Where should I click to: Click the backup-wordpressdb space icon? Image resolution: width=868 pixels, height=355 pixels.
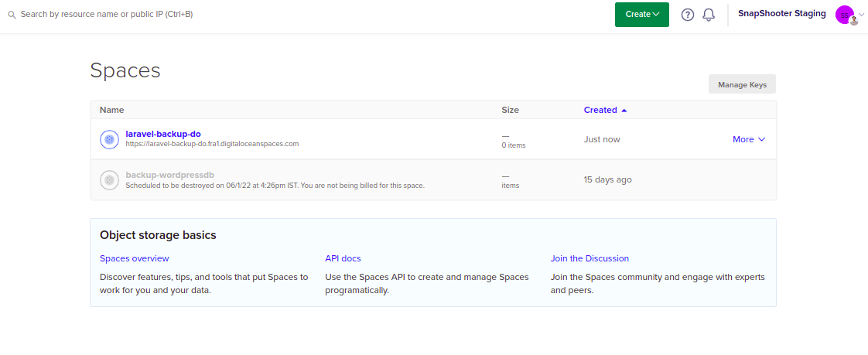coord(109,180)
